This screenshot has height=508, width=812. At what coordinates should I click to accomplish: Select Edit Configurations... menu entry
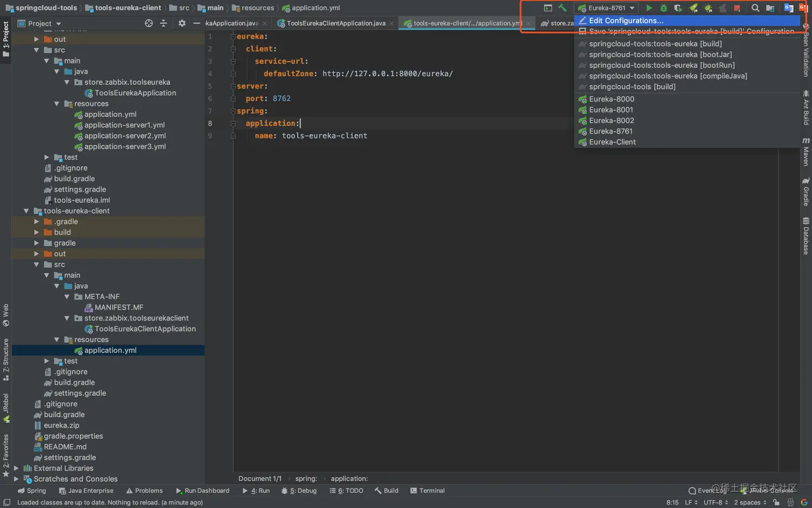coord(687,20)
